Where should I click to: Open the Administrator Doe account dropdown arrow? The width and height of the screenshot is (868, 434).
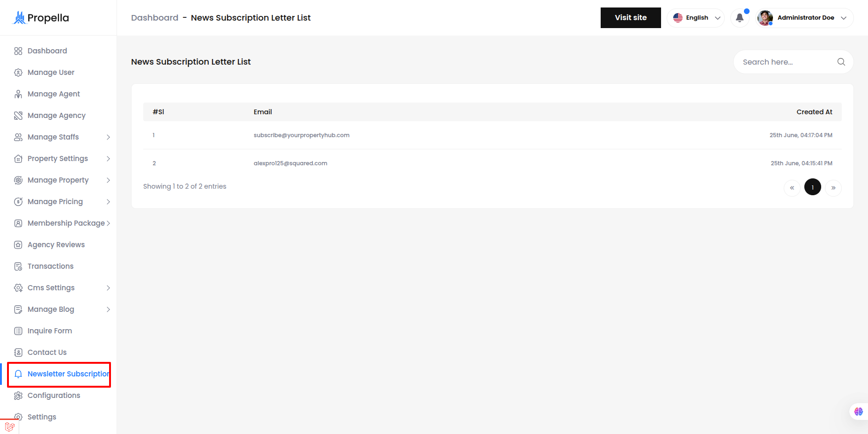(844, 18)
